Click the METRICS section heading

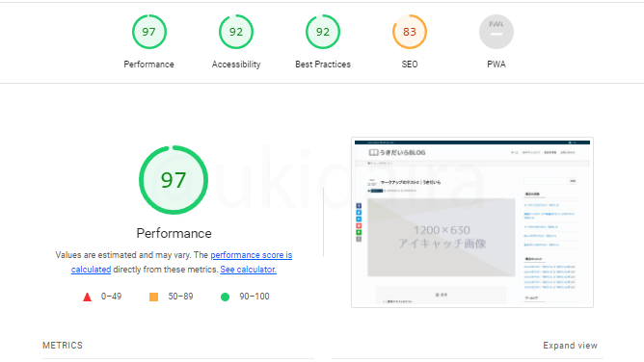coord(63,346)
